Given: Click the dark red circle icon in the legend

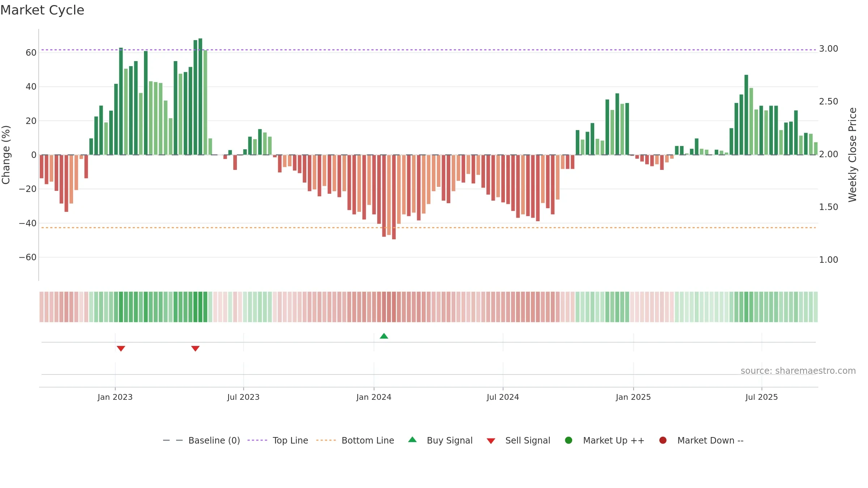Looking at the screenshot, I should [x=663, y=440].
